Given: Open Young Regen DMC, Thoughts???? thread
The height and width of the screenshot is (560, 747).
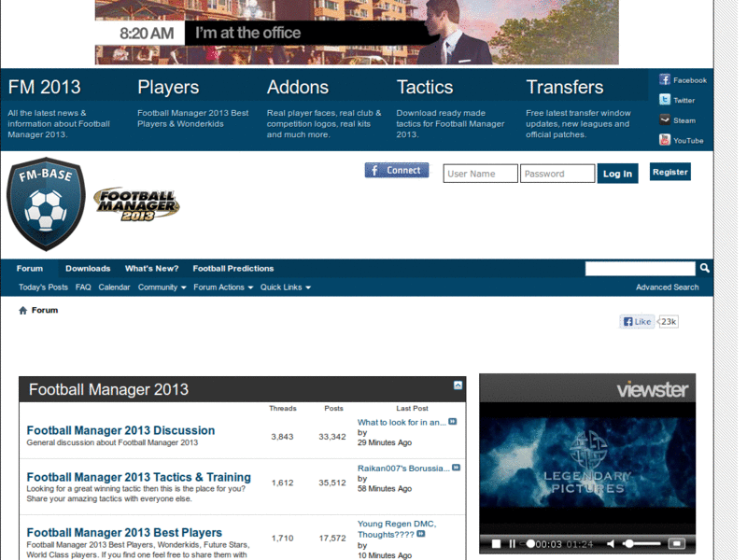Looking at the screenshot, I should pos(396,529).
